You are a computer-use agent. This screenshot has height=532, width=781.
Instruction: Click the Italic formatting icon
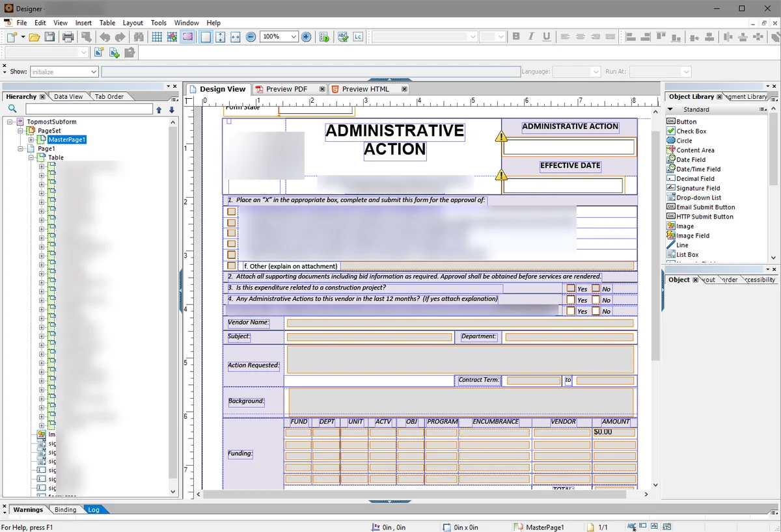(x=531, y=37)
